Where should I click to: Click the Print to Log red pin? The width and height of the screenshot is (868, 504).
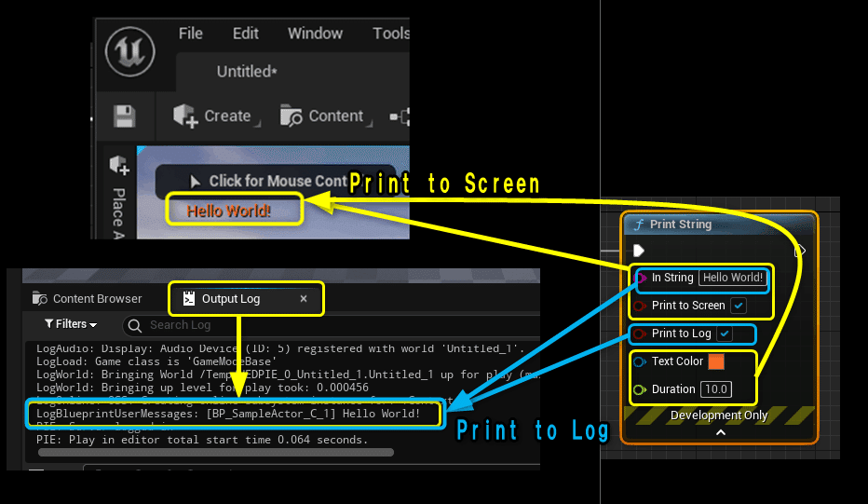pos(640,334)
